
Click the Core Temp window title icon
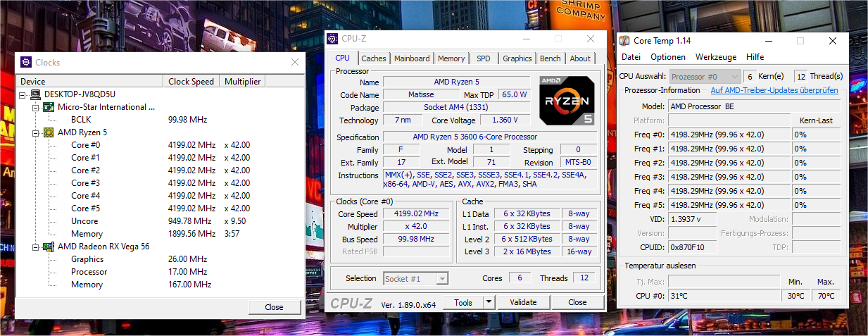[x=625, y=41]
